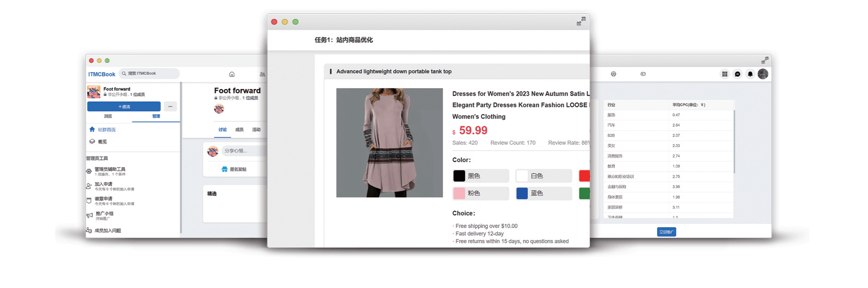The image size is (868, 288).
Task: Open the three-dot more options button
Action: (x=170, y=107)
